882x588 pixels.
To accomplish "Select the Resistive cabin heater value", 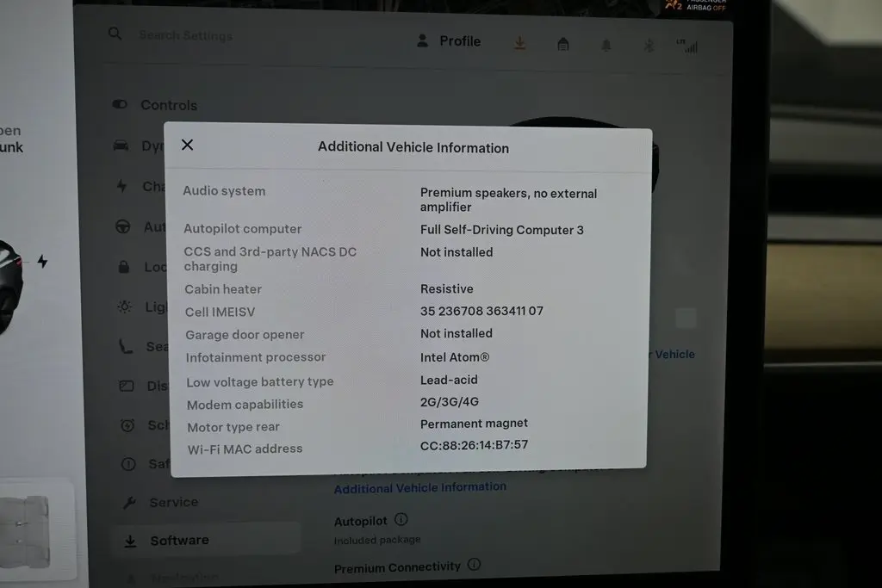I will tap(447, 289).
